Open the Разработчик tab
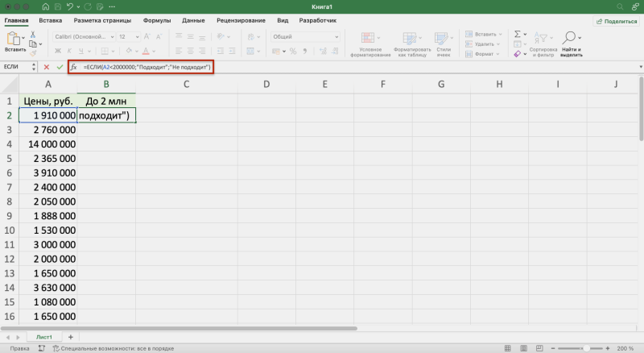The height and width of the screenshot is (353, 644). coord(317,21)
